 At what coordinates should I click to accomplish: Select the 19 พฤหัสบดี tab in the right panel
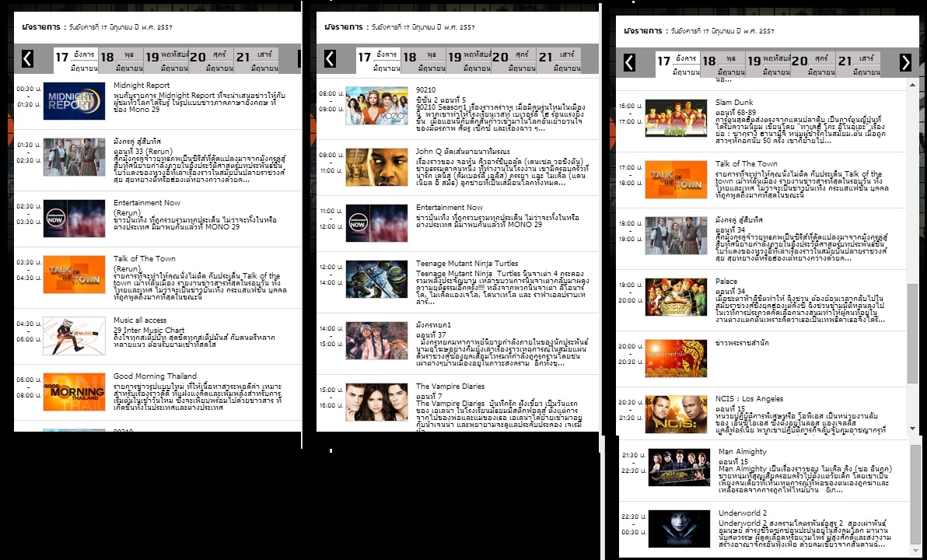pyautogui.click(x=768, y=64)
